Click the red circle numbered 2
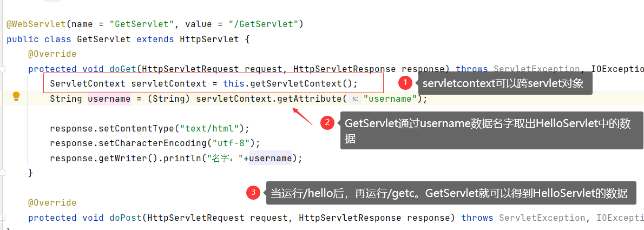 click(327, 122)
